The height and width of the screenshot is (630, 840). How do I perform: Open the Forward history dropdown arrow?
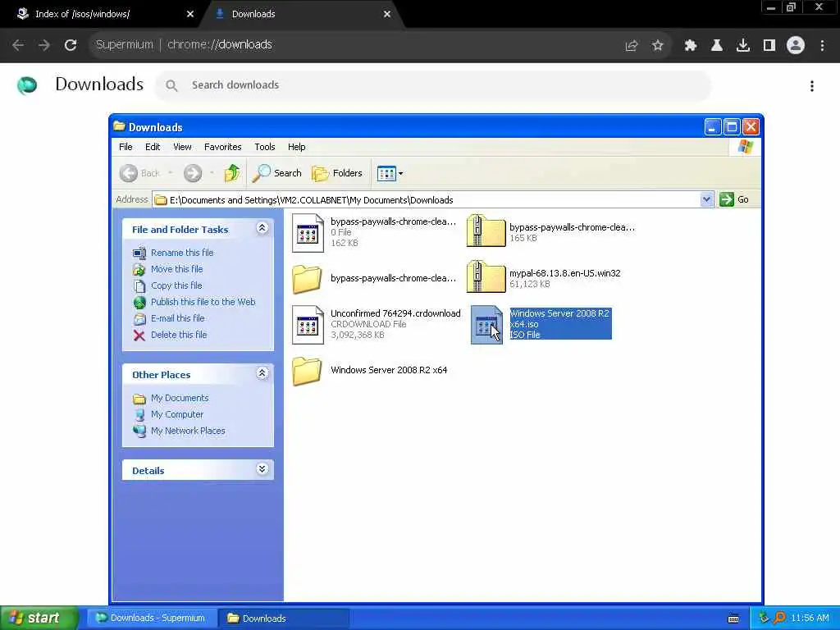[212, 173]
